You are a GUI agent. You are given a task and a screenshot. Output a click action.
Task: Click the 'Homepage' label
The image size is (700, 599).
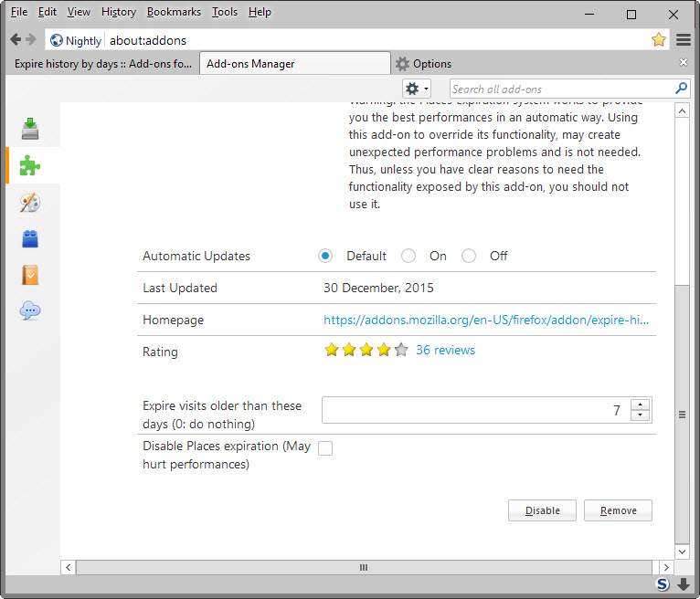pyautogui.click(x=174, y=321)
